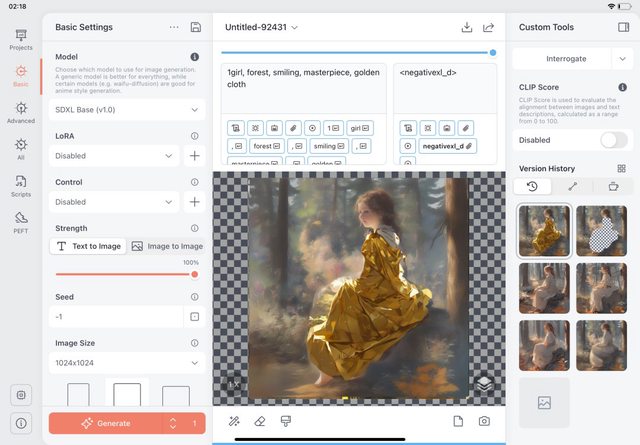Viewport: 640px width, 445px height.
Task: Click the Interrogate button
Action: (560, 59)
